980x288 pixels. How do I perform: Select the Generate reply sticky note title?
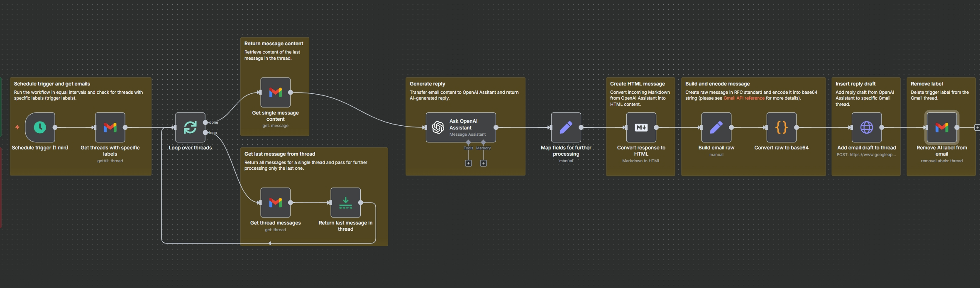pos(427,84)
